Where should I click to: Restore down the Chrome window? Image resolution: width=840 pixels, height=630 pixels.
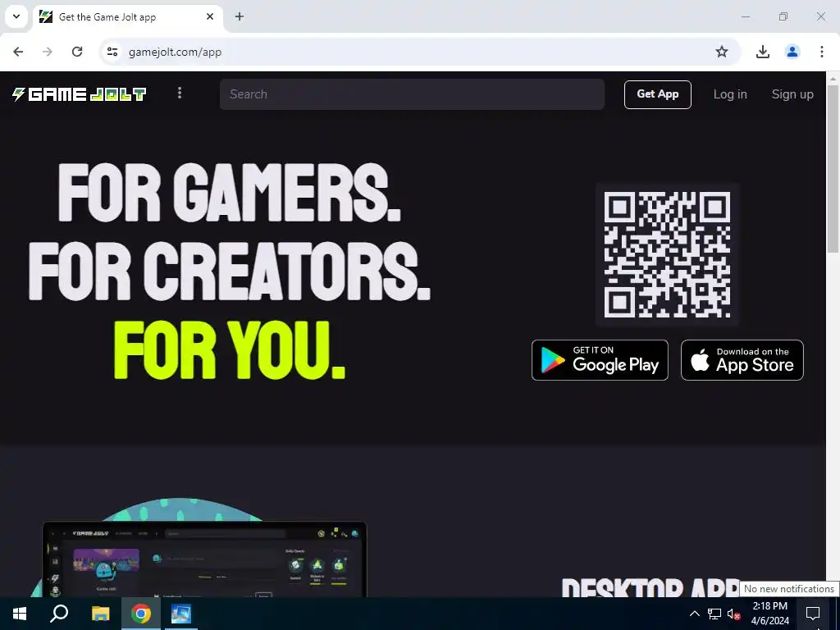(x=783, y=16)
